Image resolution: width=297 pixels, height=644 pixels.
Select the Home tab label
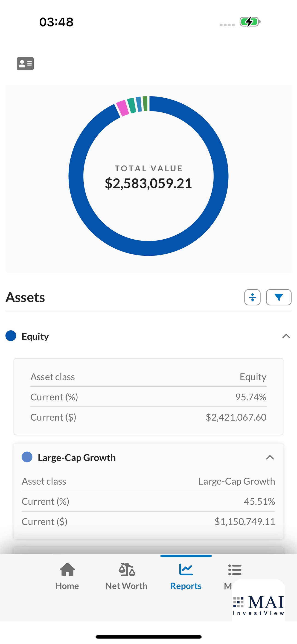[x=67, y=586]
